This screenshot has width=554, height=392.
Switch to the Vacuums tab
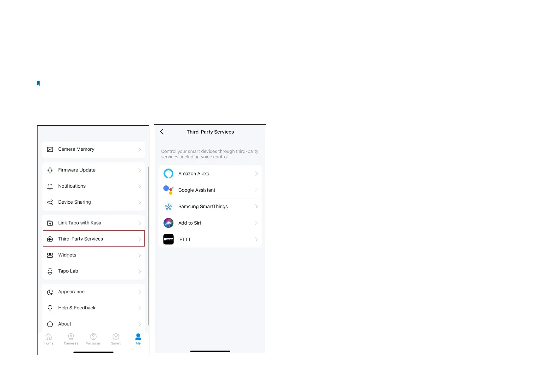tap(93, 339)
